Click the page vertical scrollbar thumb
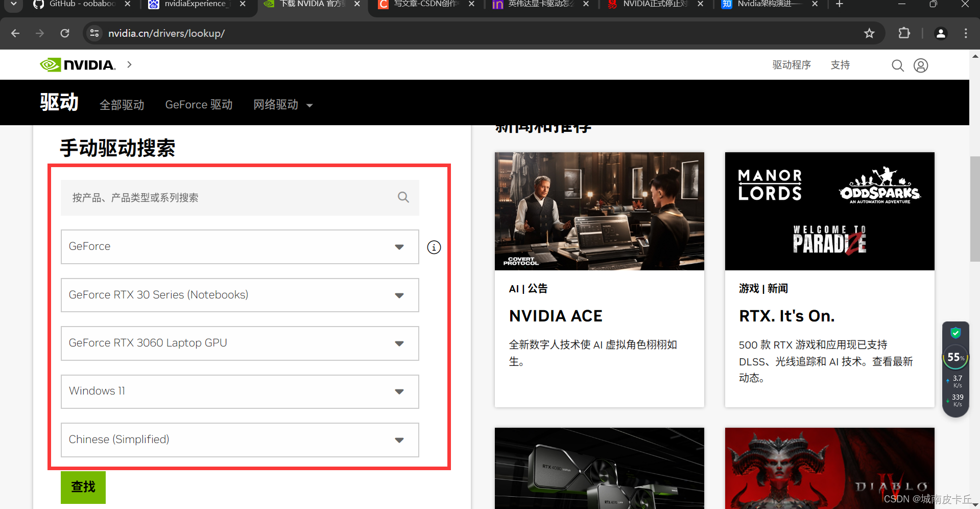The width and height of the screenshot is (980, 509). 975,210
